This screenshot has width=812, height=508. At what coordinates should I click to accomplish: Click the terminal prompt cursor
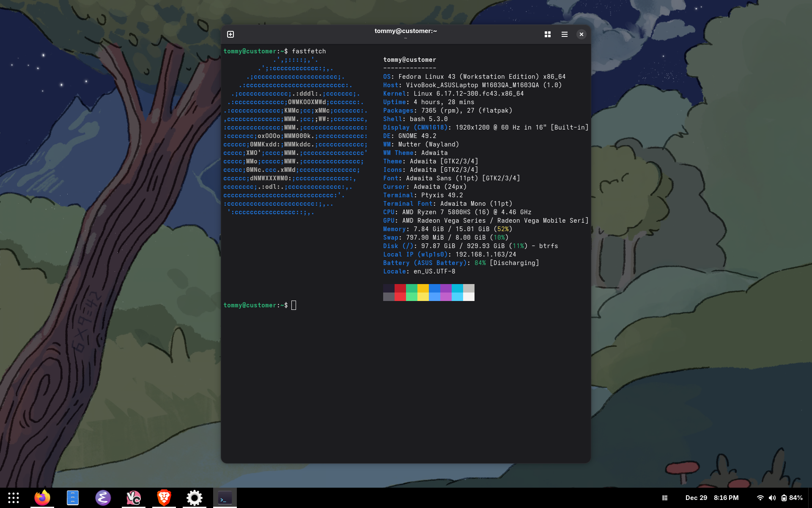coord(294,305)
